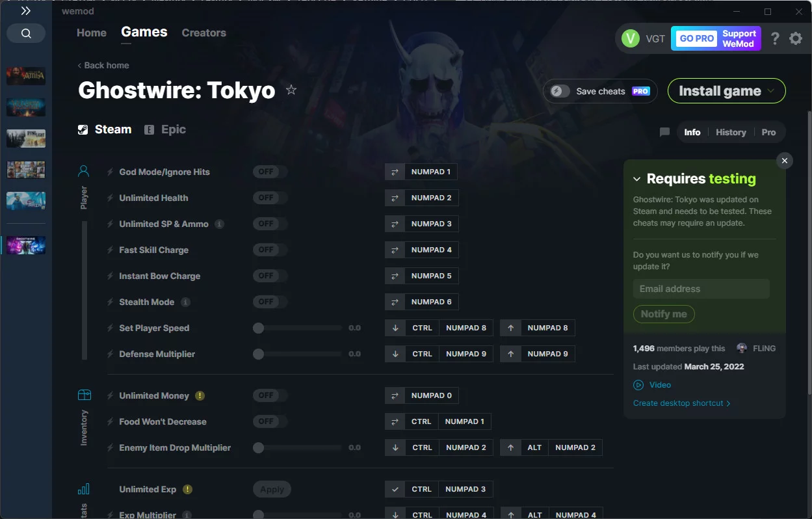Adjust the Defense Multiplier slider

298,354
